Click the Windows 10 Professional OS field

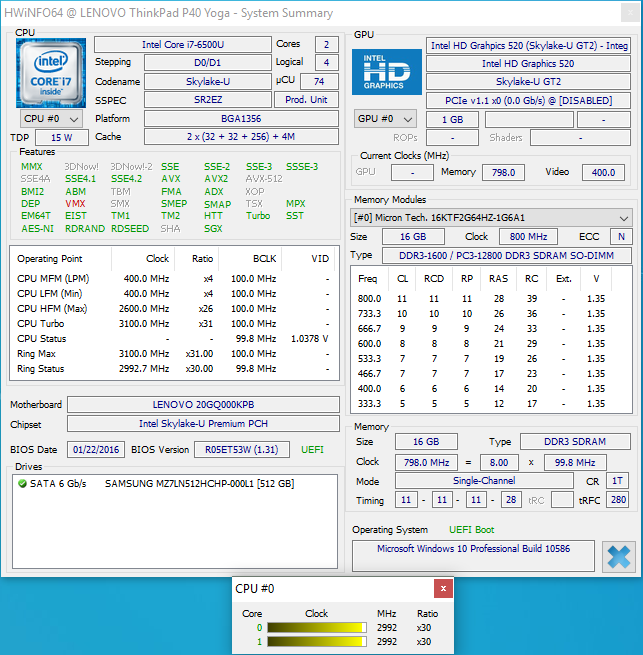tap(473, 556)
